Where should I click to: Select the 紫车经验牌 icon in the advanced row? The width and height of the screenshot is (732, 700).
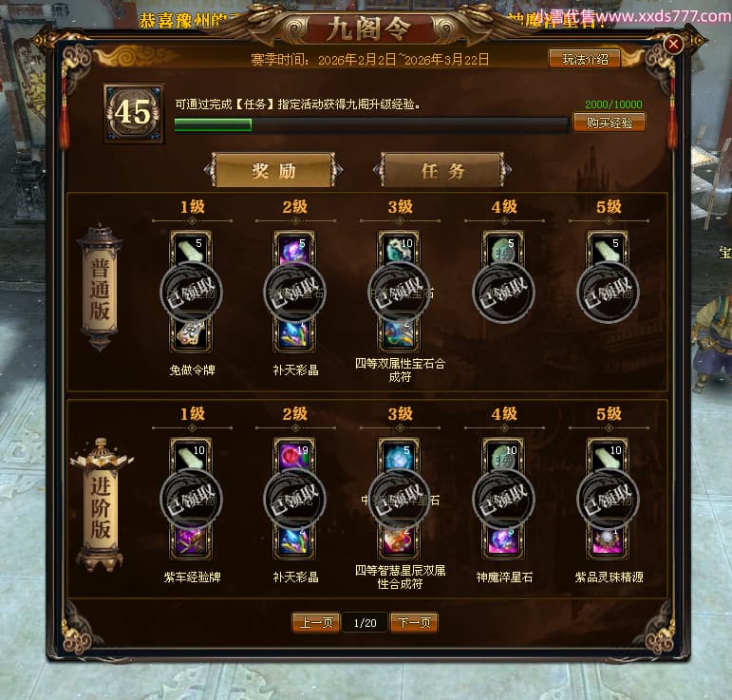pos(191,540)
